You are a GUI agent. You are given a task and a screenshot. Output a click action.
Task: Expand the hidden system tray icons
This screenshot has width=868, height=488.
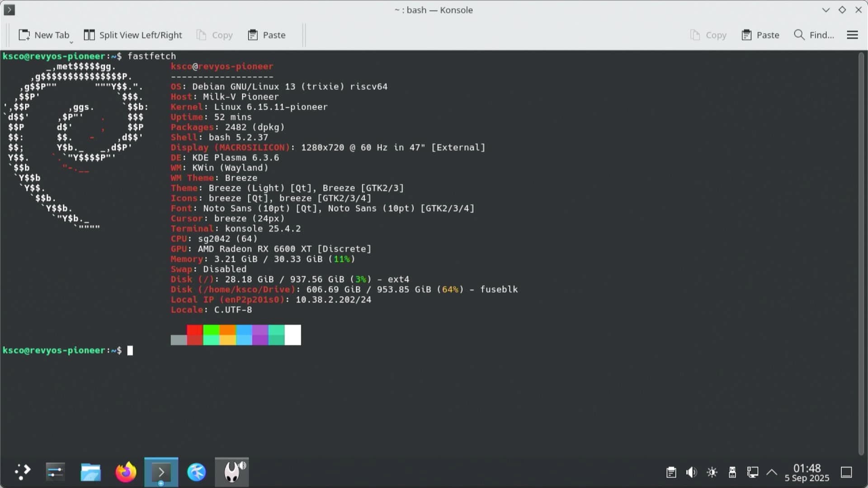[x=772, y=473]
